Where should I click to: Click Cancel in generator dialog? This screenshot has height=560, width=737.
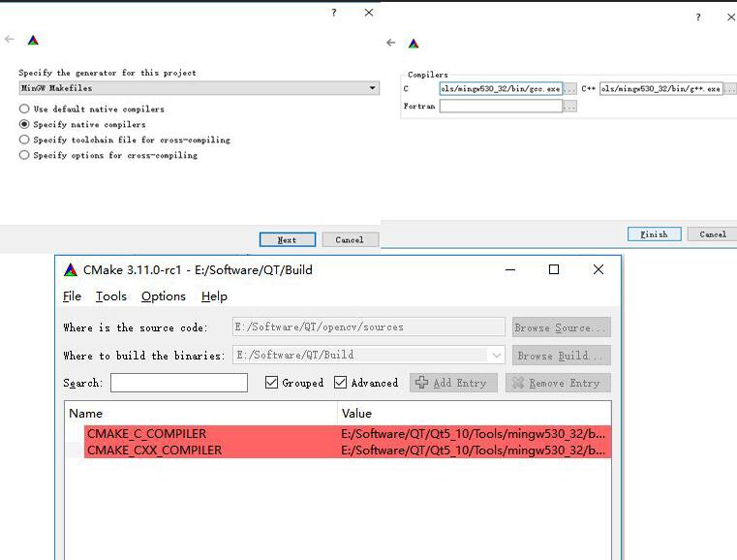pyautogui.click(x=350, y=240)
